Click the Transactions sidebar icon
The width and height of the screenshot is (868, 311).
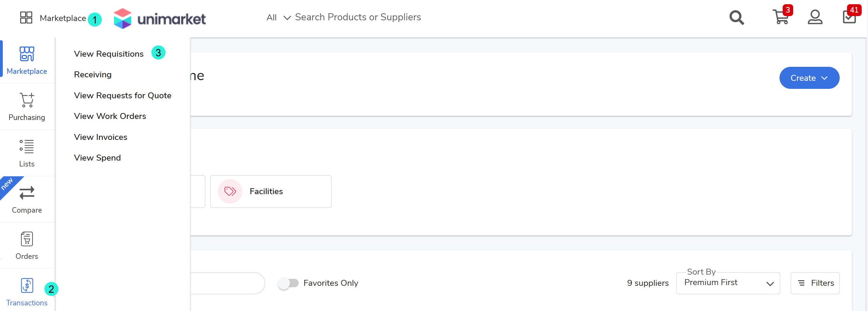coord(27,286)
